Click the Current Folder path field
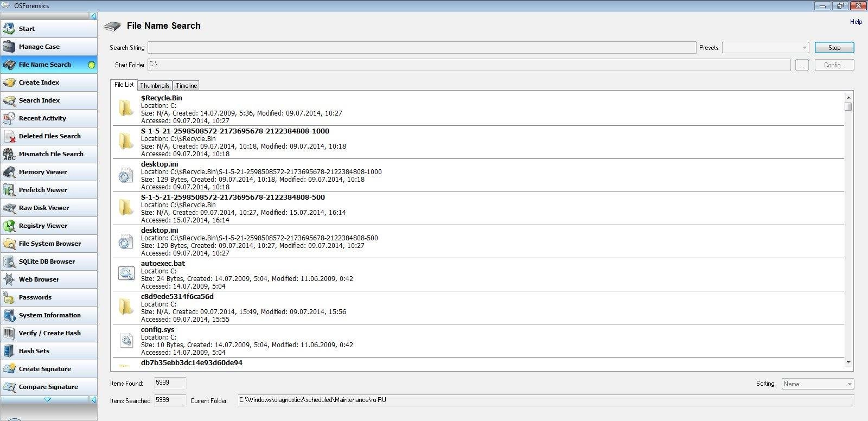868x421 pixels. pyautogui.click(x=545, y=400)
